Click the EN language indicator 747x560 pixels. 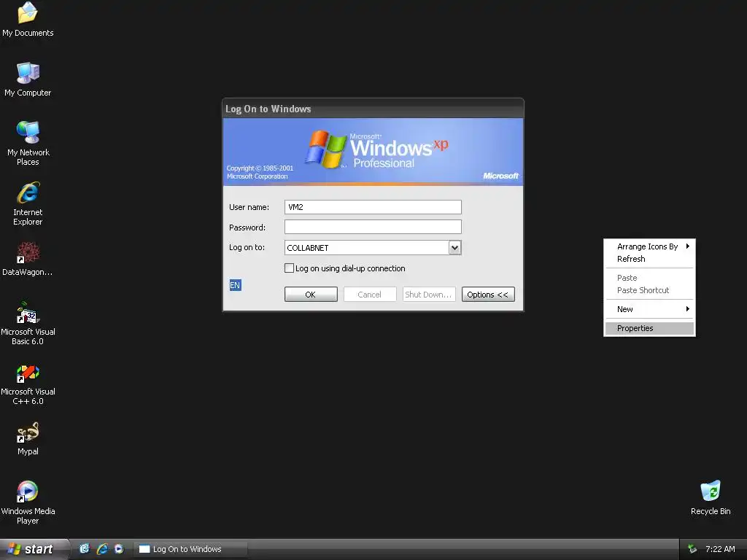tap(235, 285)
